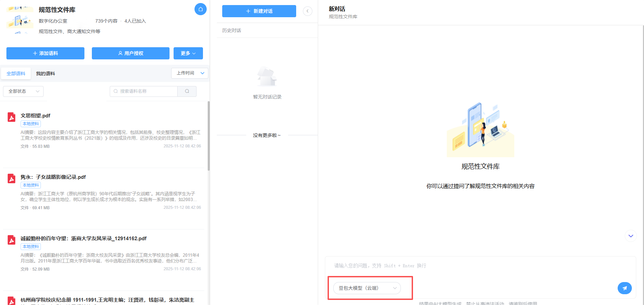Click the knowledge base cover thumbnail
Image resolution: width=644 pixels, height=305 pixels.
pyautogui.click(x=20, y=20)
